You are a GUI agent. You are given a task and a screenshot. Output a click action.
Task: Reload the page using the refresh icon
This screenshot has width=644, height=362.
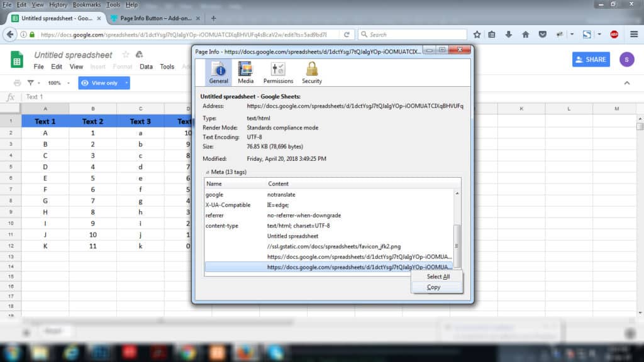pos(347,35)
